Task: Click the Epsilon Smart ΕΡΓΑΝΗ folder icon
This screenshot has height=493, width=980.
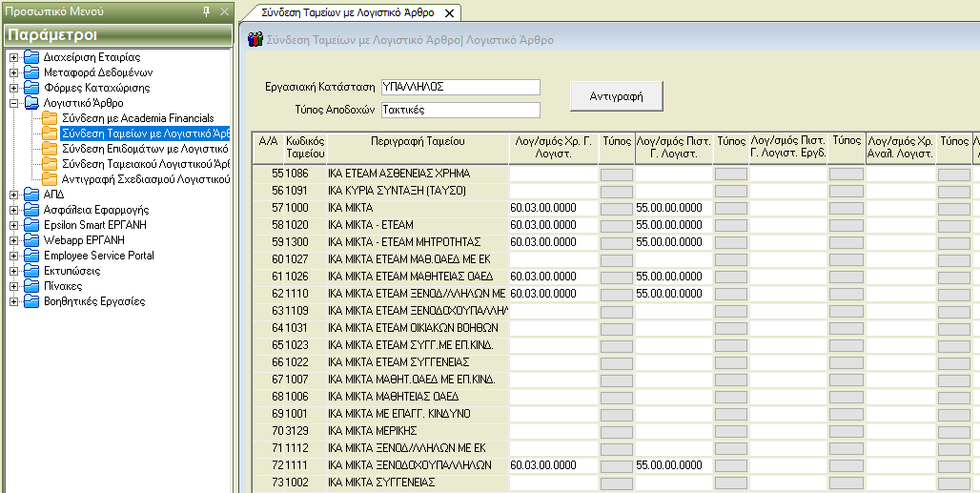Action: click(x=32, y=225)
